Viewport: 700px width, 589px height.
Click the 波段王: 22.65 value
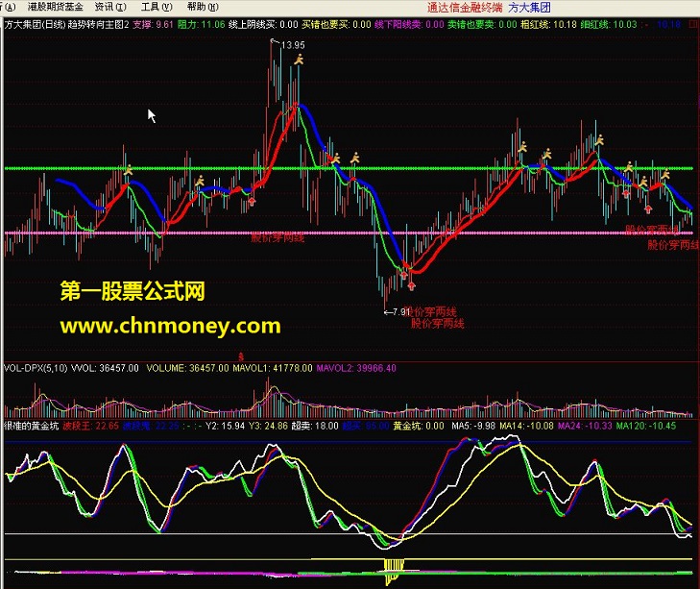pos(90,426)
